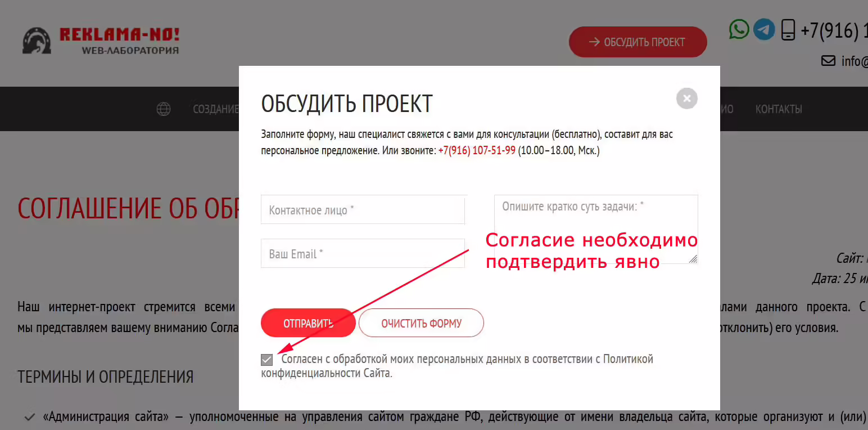The width and height of the screenshot is (868, 430).
Task: Click the info@ email address in header
Action: [855, 61]
